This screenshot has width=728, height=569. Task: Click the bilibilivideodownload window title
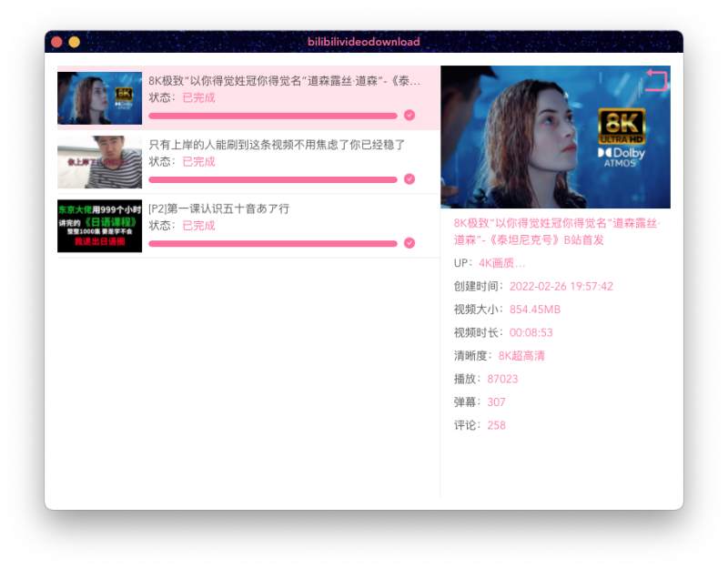(x=363, y=42)
